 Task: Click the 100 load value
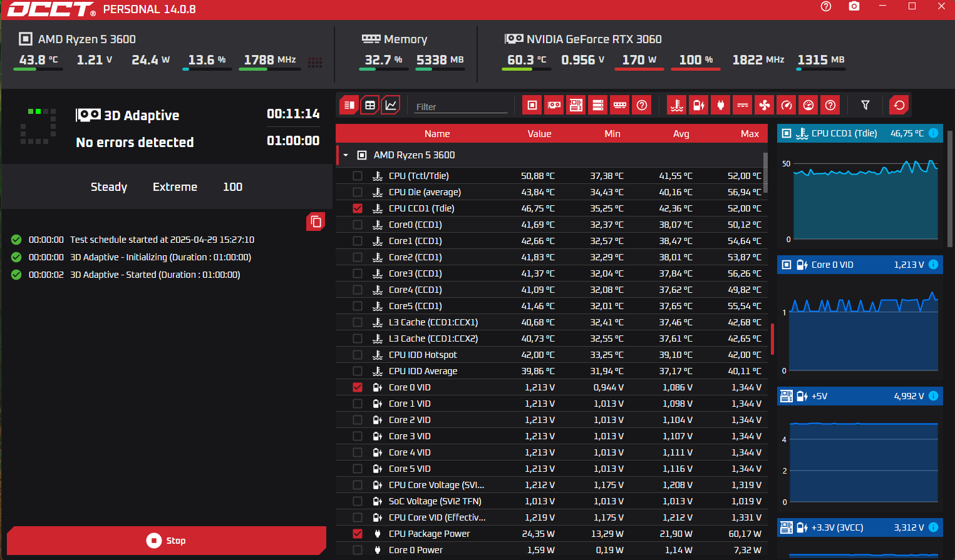coord(232,187)
